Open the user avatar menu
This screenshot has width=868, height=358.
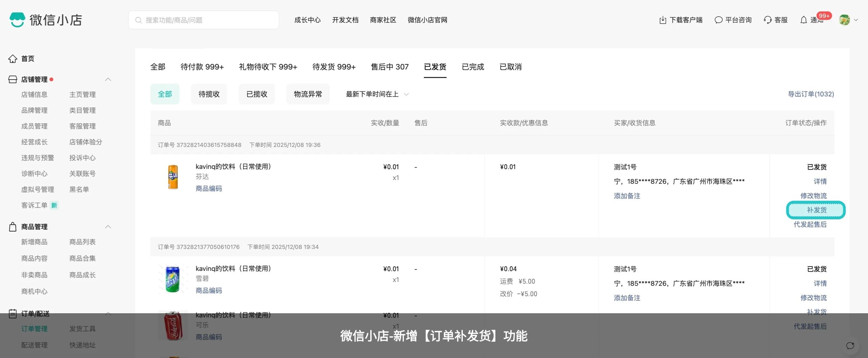tap(844, 20)
